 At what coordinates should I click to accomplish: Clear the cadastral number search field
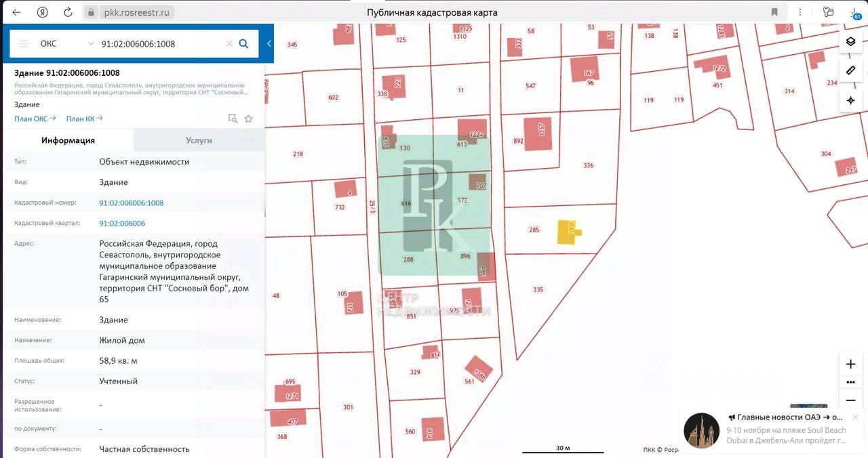(x=229, y=43)
